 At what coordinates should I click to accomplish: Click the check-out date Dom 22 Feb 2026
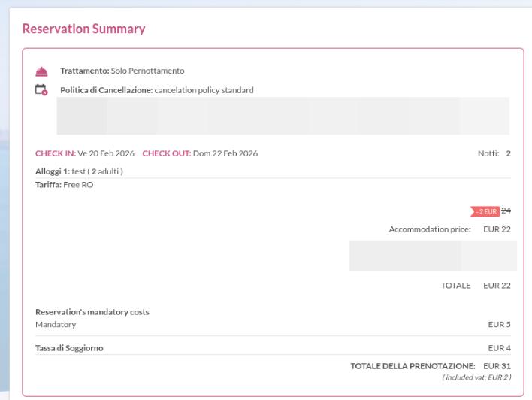coord(225,154)
